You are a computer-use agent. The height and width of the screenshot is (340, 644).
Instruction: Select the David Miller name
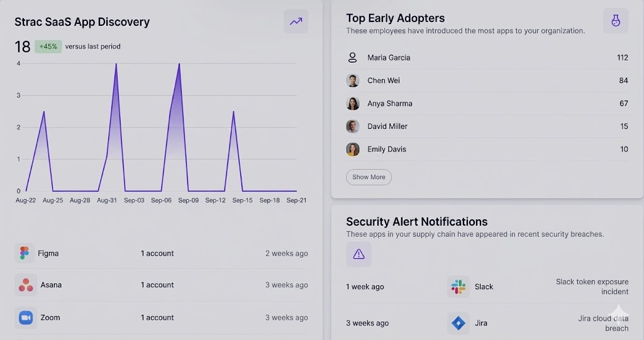coord(387,126)
